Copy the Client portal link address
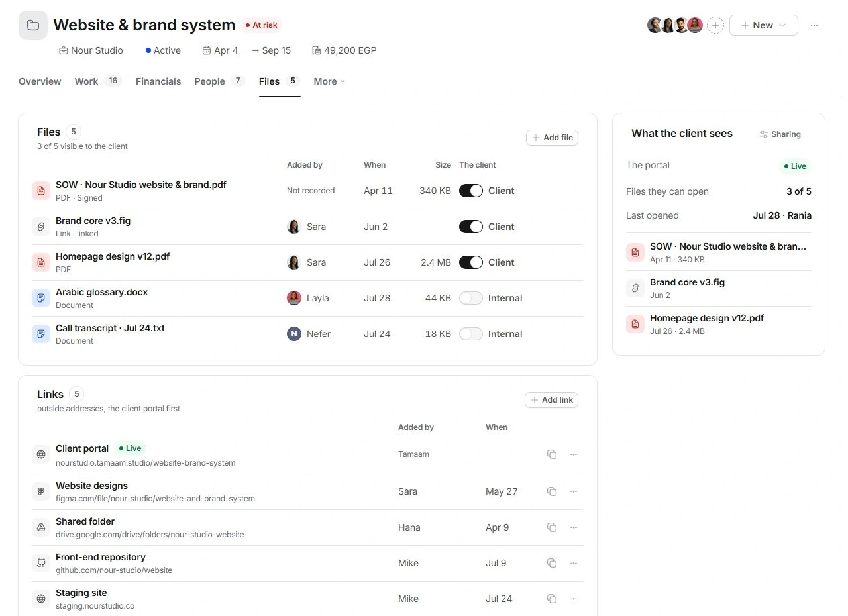This screenshot has height=616, width=848. 552,454
